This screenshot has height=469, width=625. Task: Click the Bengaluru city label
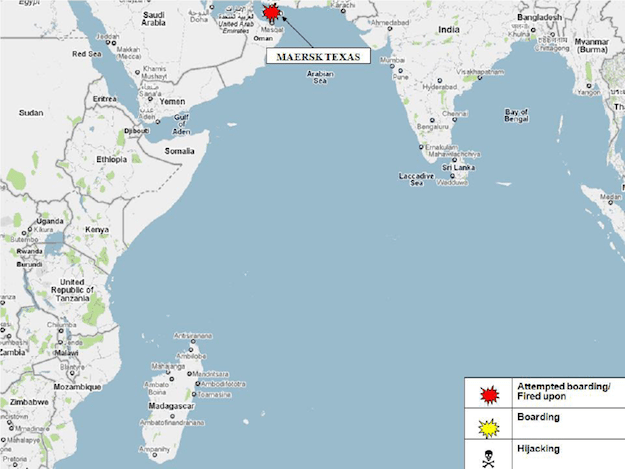tap(433, 127)
